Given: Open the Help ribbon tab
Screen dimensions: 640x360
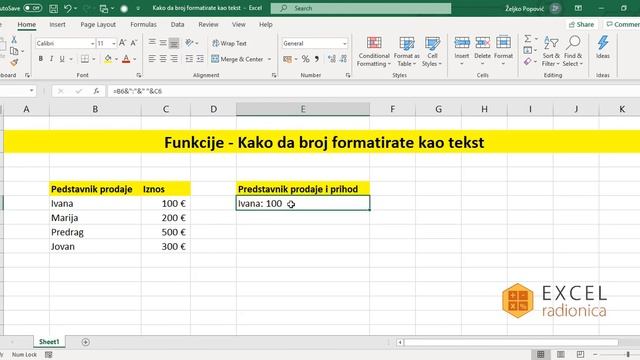Looking at the screenshot, I should coord(266,24).
